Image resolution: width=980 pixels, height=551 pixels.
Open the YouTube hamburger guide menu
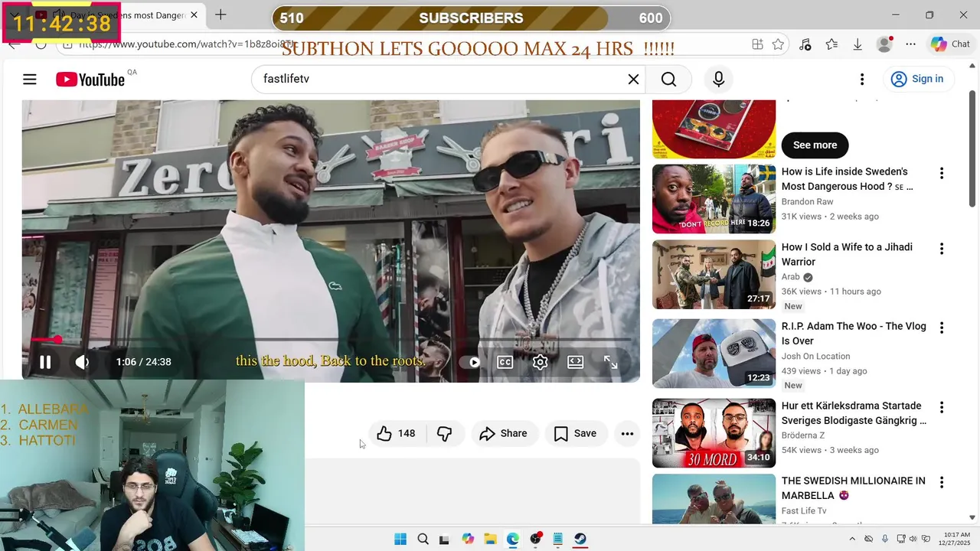pyautogui.click(x=30, y=79)
